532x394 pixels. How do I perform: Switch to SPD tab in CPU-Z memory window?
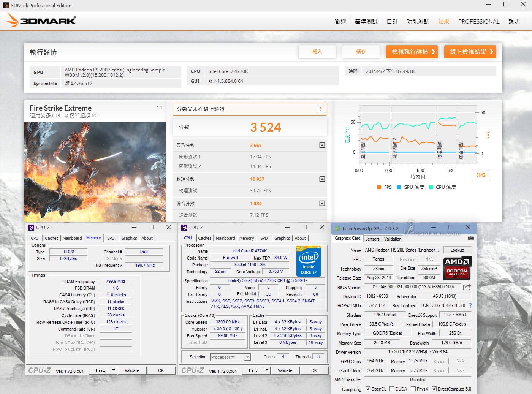111,238
